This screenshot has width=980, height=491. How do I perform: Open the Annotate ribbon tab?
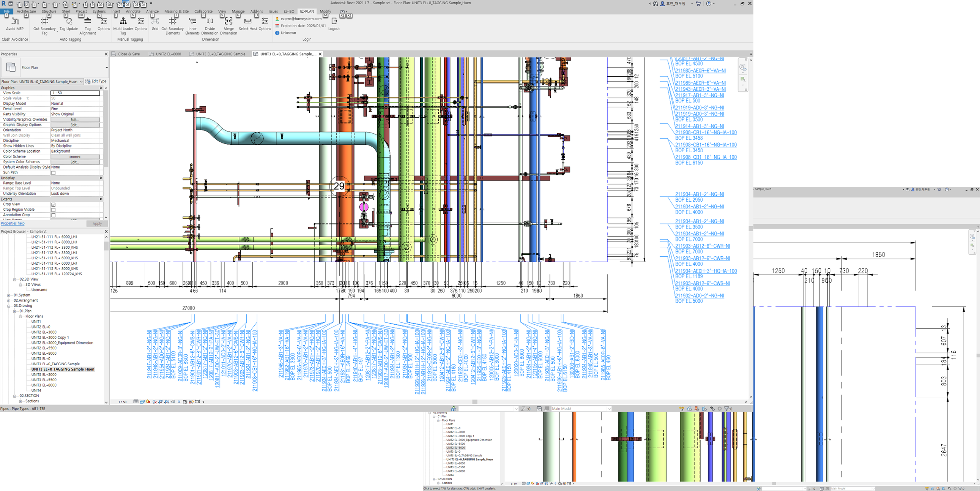click(133, 11)
